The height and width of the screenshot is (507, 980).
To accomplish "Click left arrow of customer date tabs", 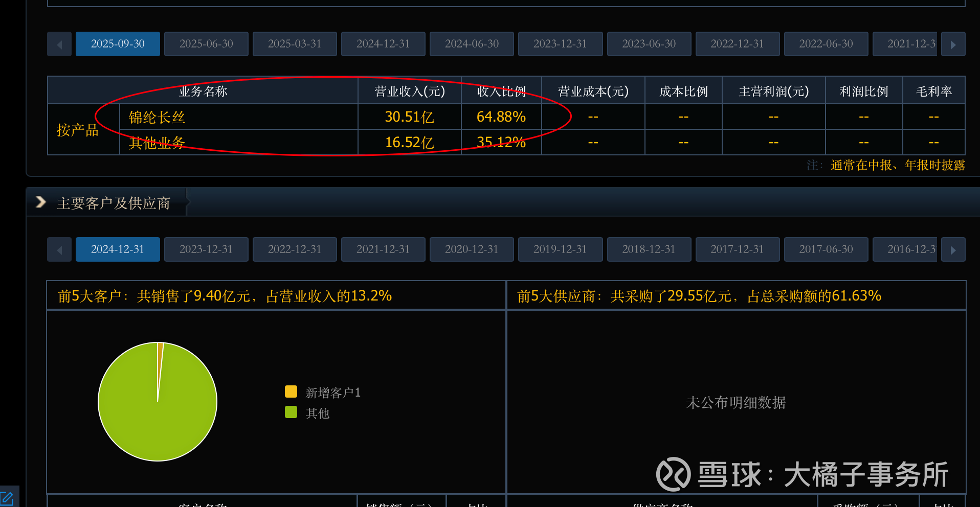I will (59, 250).
